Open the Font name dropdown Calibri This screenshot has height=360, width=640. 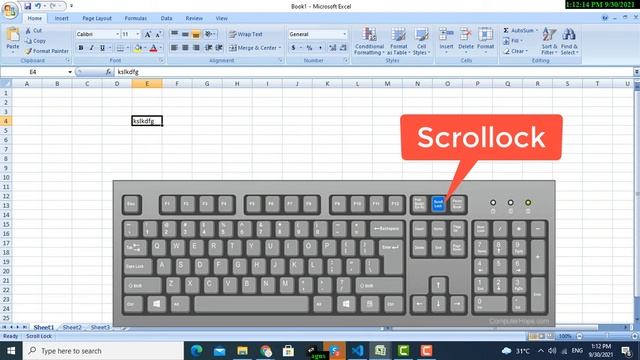pos(97,34)
